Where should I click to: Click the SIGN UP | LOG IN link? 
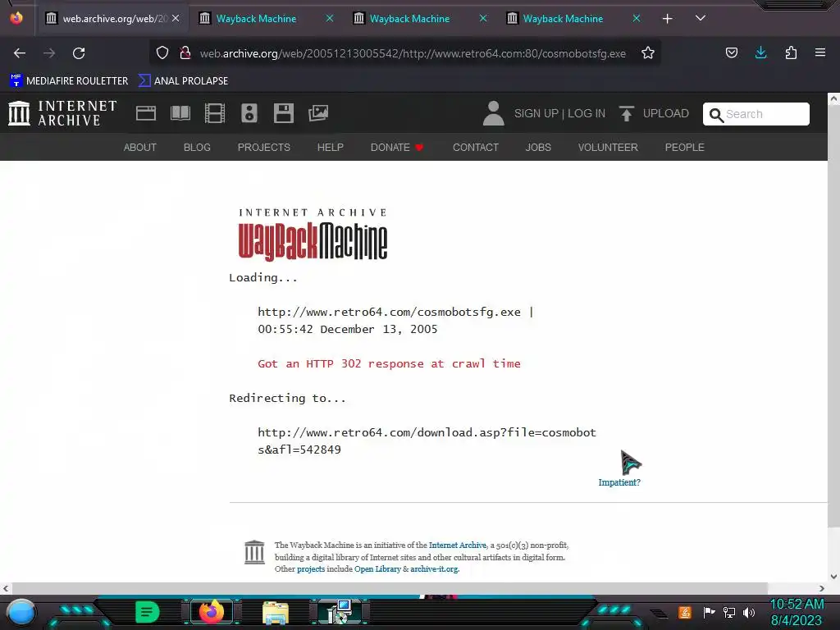pos(559,113)
